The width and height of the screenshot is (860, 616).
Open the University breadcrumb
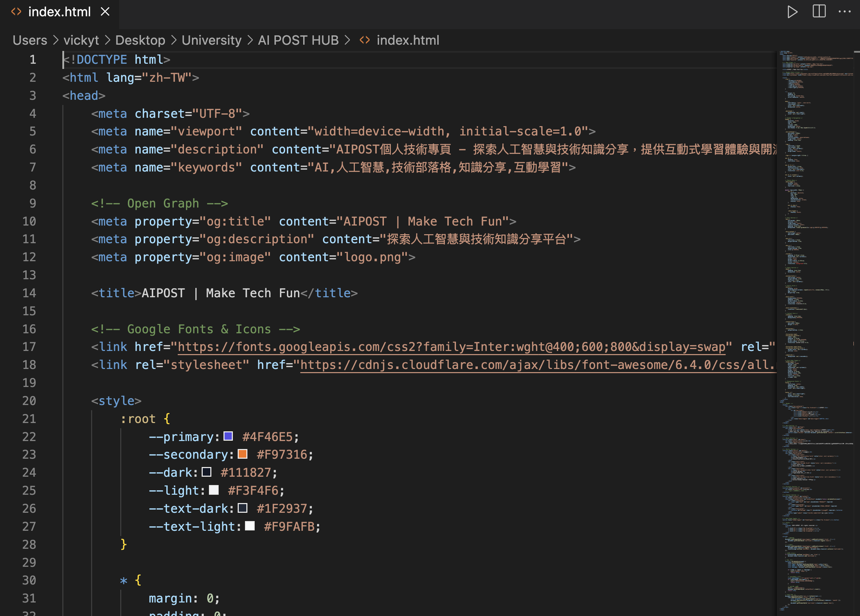212,40
